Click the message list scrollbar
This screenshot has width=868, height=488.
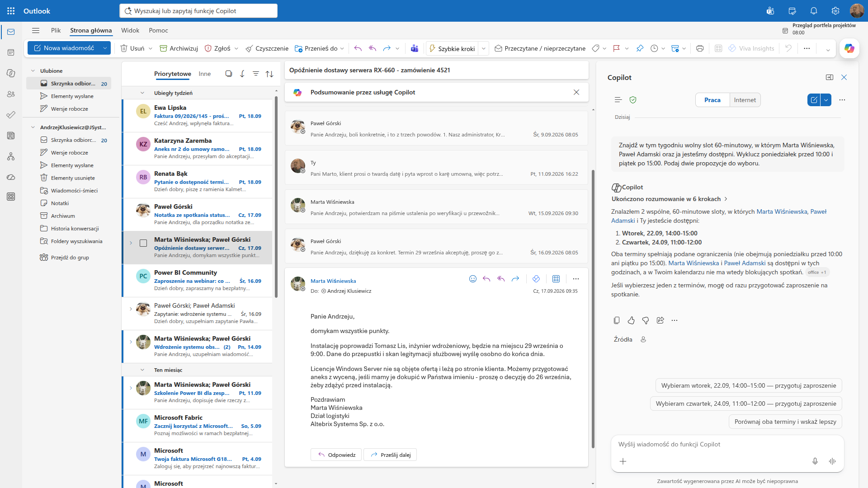276,197
